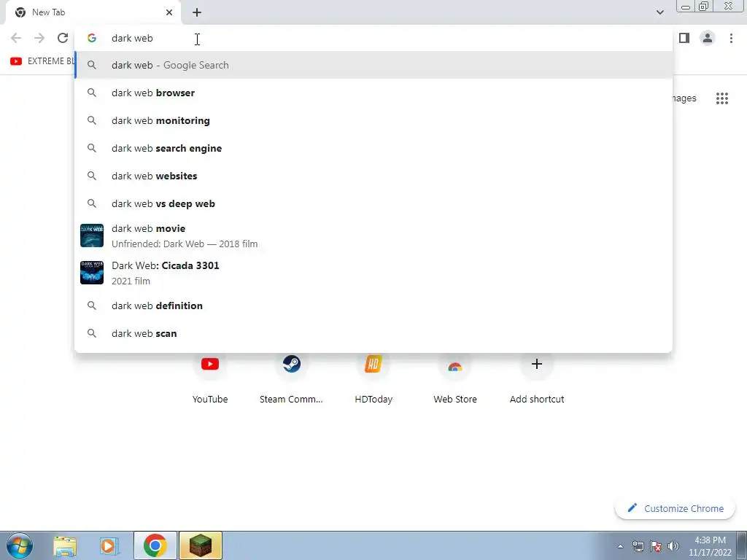Click into the address bar text 'dark web'
This screenshot has width=747, height=560.
[132, 38]
